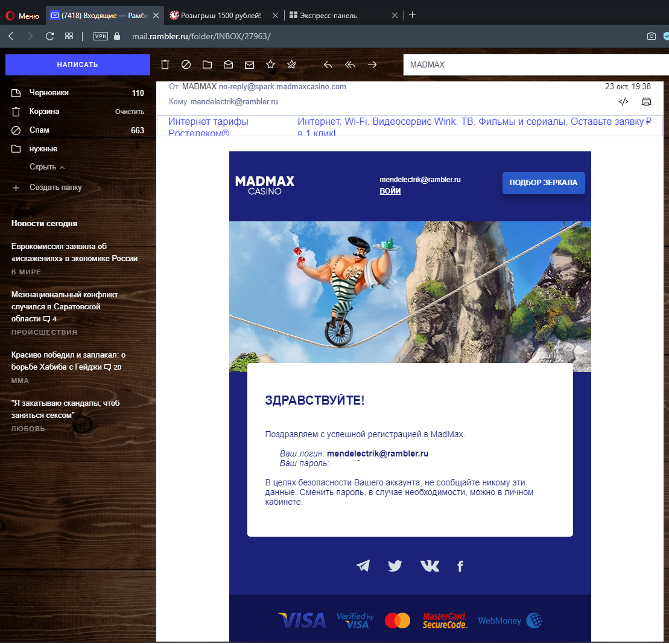Click Очистить to empty the trash

[130, 112]
